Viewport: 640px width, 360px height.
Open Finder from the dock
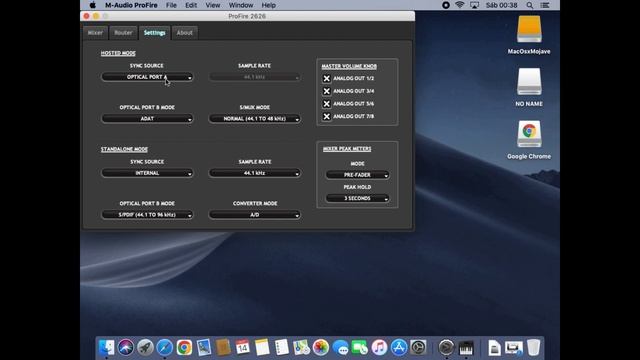point(107,347)
